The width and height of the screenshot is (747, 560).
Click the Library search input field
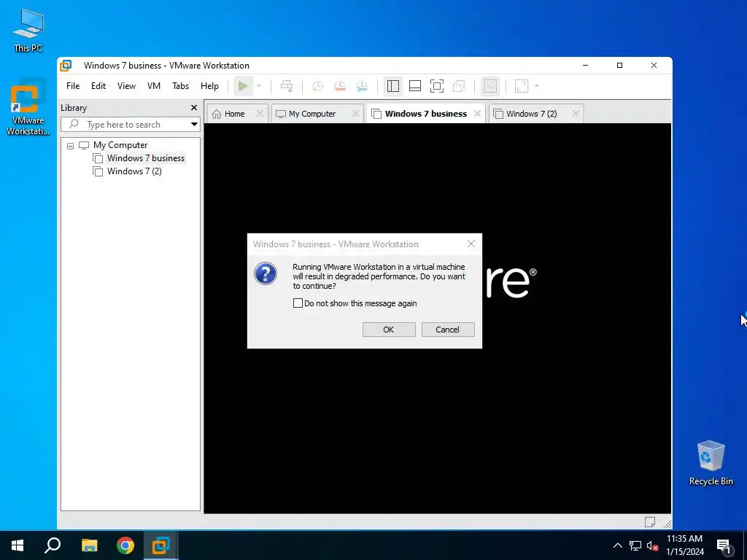pos(125,125)
